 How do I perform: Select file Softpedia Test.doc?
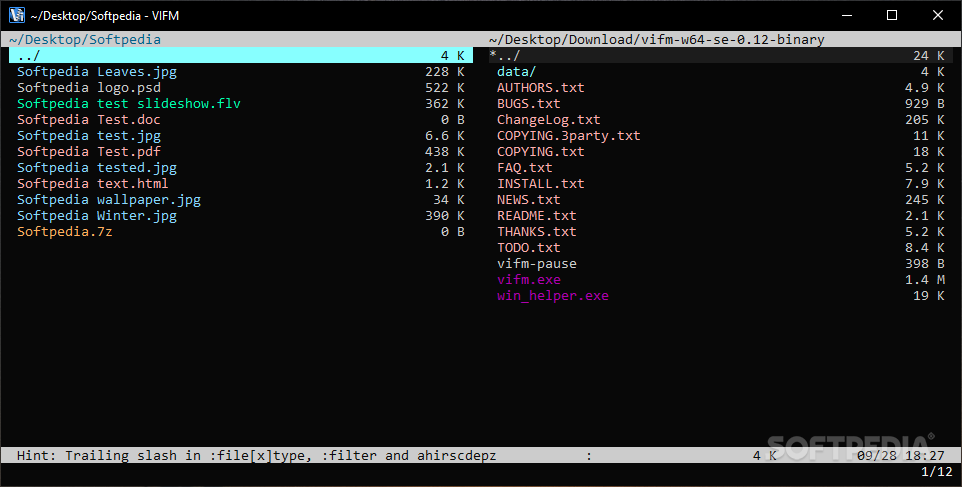click(x=89, y=120)
